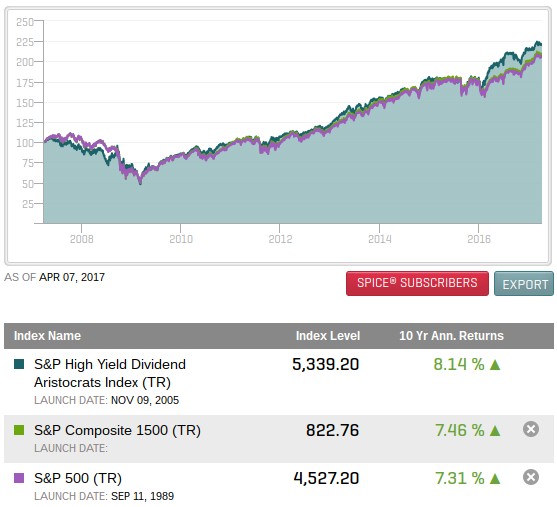Screen dimensions: 557x507
Task: Click the teal swatch for Dividend Aristocrats Index
Action: [19, 364]
